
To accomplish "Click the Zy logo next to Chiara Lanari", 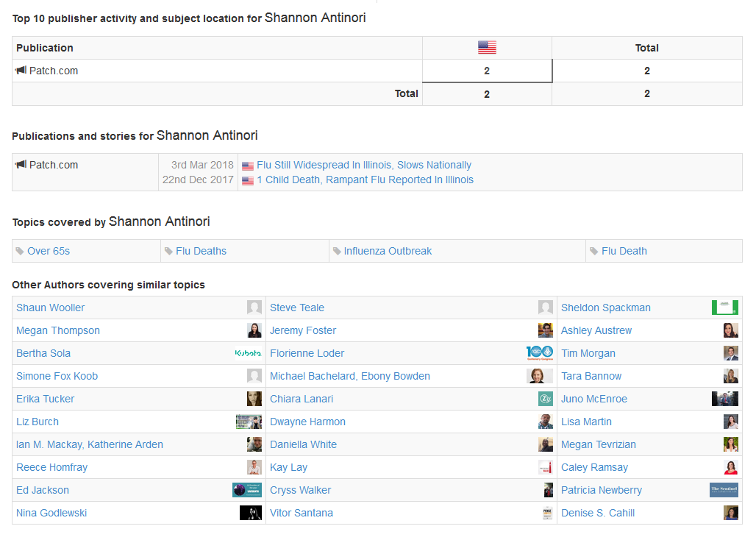I will (x=545, y=399).
